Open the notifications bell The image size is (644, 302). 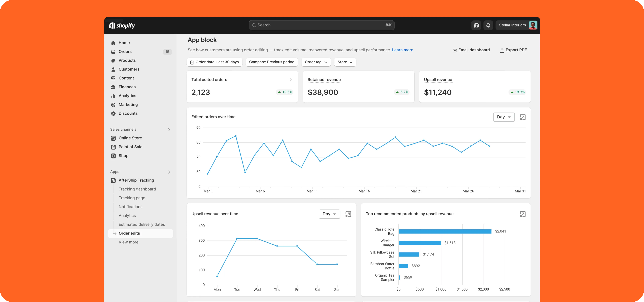click(x=488, y=25)
